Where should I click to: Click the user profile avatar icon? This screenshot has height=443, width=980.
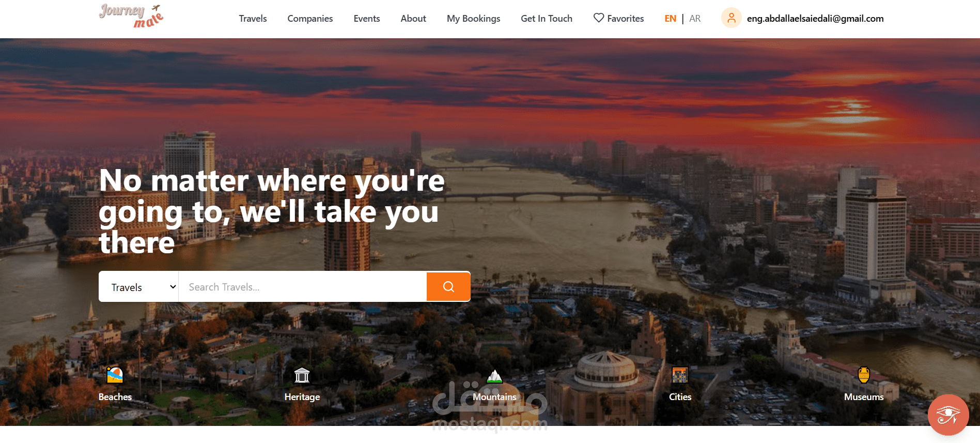(731, 18)
